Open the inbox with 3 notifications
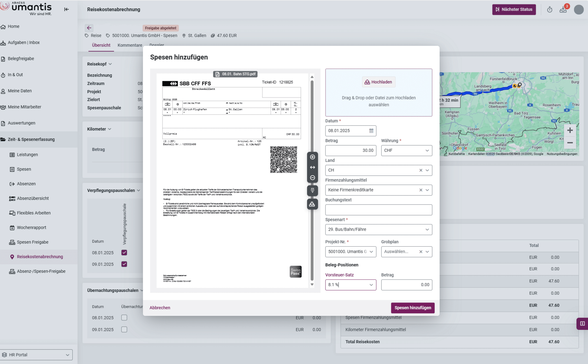Screen dimensions: 588x364 pyautogui.click(x=563, y=9)
